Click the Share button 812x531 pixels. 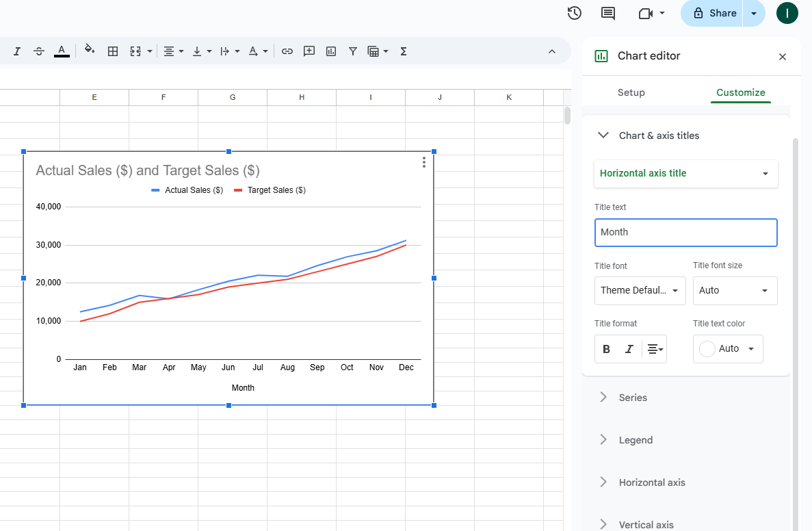(714, 13)
